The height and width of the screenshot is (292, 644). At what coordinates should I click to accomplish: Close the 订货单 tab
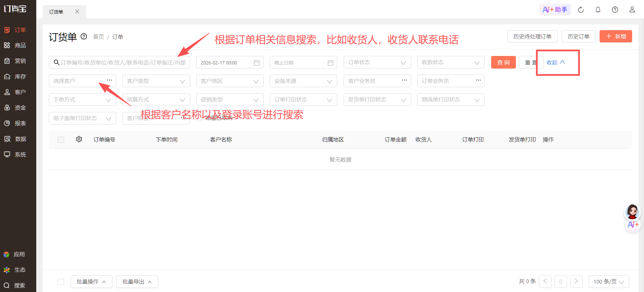click(x=77, y=12)
